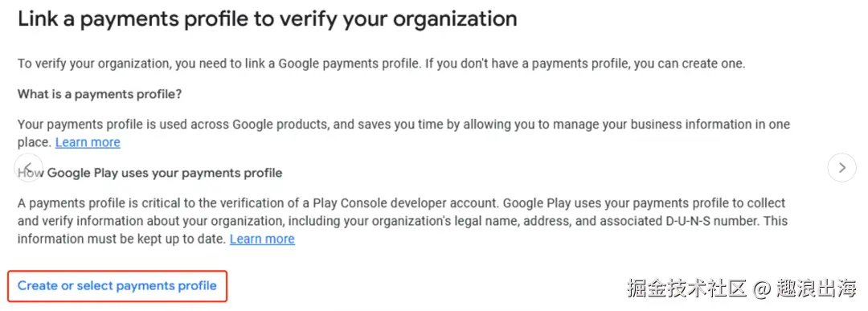Click the "What is a payments profile?" subheading
868x311 pixels.
100,94
